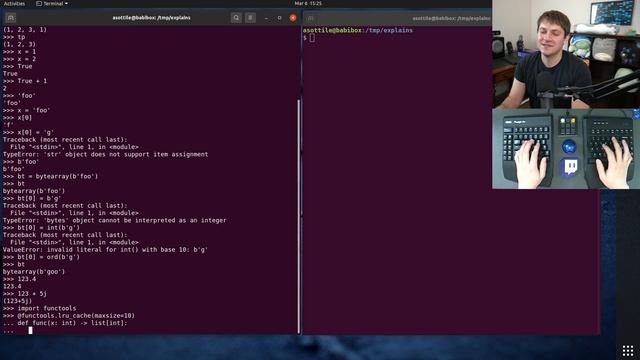Open the left terminal hamburger menu
The image size is (640, 360).
point(250,18)
